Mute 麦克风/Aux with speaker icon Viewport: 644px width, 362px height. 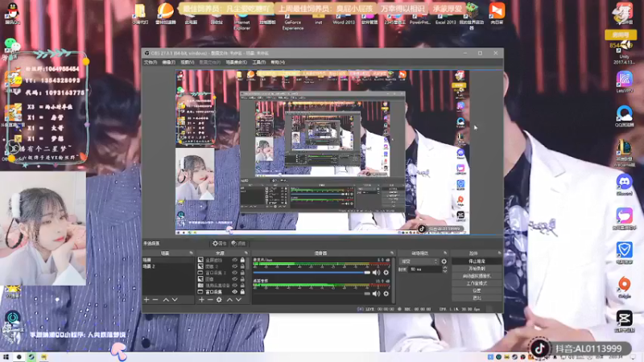pos(376,273)
